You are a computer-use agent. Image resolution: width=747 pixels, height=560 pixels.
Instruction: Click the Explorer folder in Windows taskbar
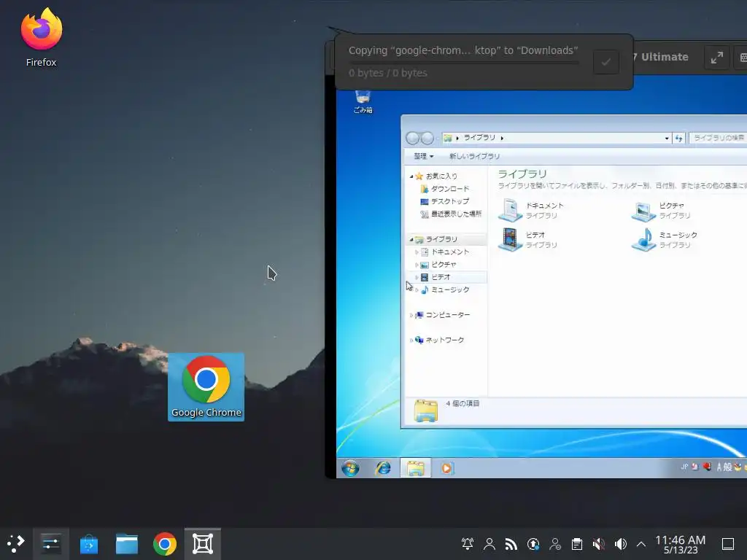pyautogui.click(x=415, y=469)
